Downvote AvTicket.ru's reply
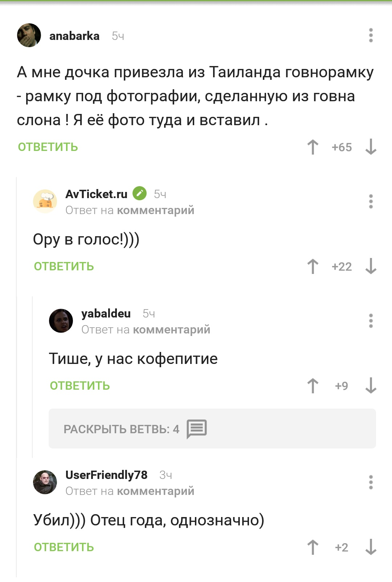392x582 pixels. pyautogui.click(x=371, y=267)
